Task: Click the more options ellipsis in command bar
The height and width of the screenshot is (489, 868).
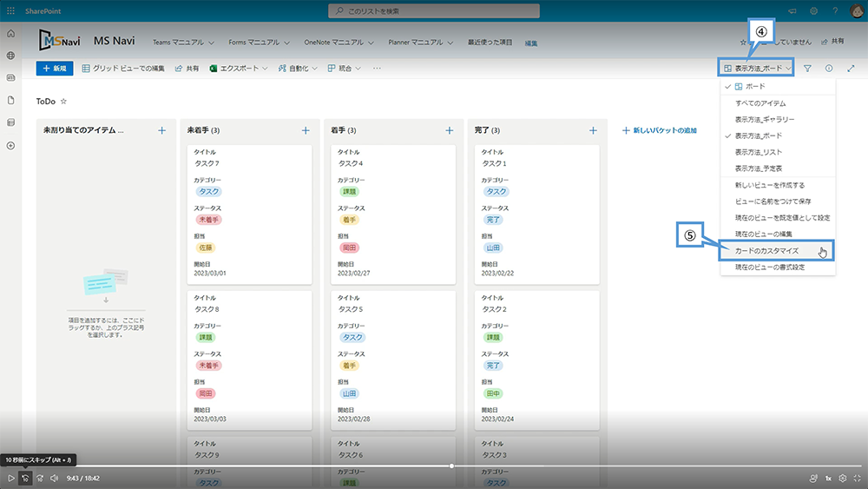Action: tap(377, 68)
